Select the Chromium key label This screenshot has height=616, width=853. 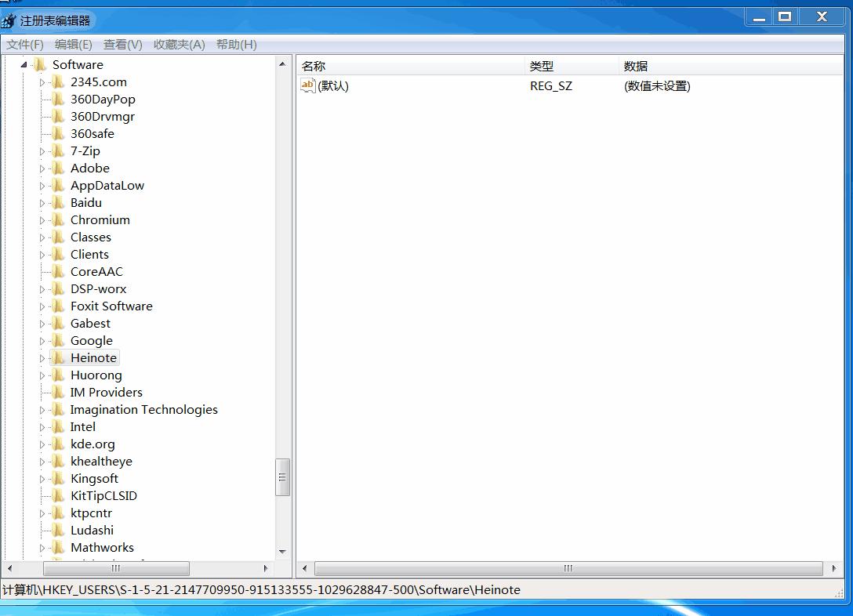[100, 220]
